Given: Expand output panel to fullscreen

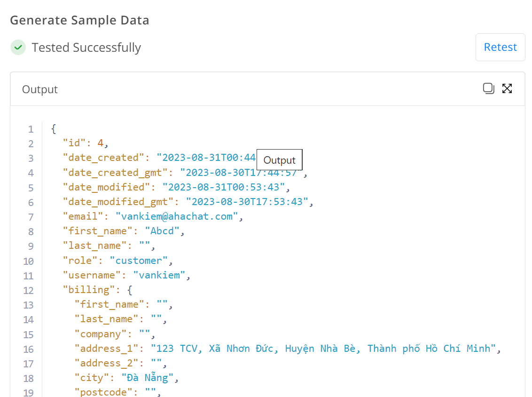Looking at the screenshot, I should tap(507, 88).
